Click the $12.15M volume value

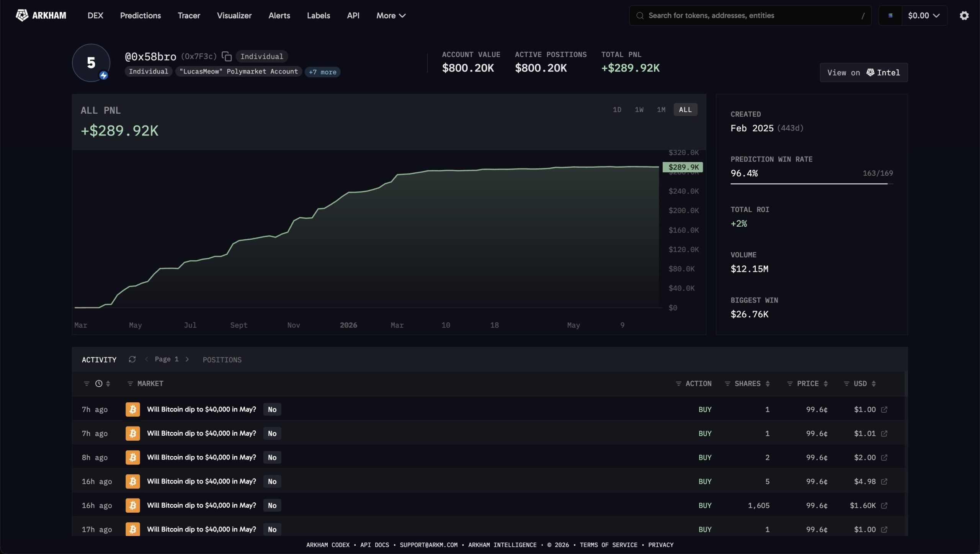(750, 269)
